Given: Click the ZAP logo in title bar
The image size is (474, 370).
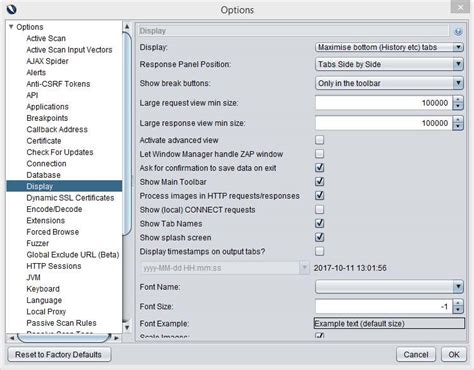Looking at the screenshot, I should tap(11, 9).
